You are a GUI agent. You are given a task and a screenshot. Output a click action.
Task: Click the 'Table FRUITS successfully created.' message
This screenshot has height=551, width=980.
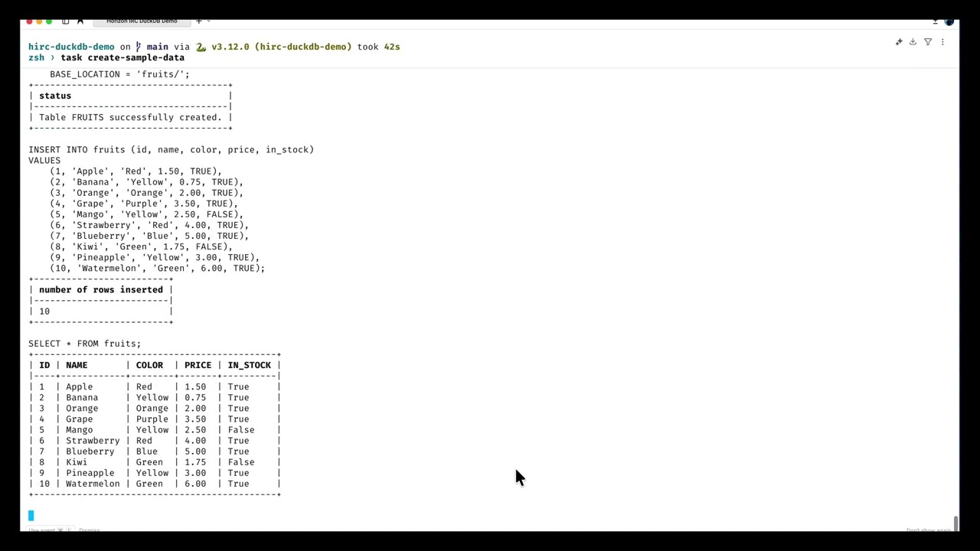click(130, 117)
